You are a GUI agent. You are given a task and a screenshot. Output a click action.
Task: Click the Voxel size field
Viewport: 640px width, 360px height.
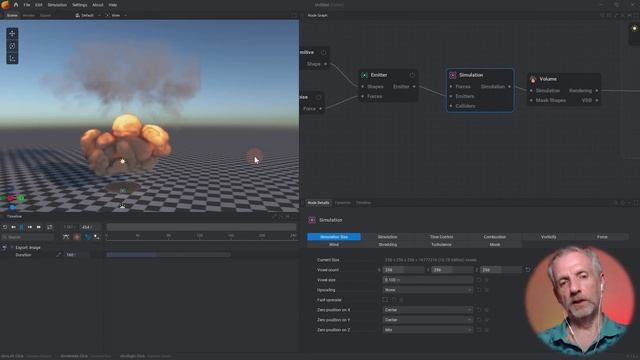(x=428, y=280)
